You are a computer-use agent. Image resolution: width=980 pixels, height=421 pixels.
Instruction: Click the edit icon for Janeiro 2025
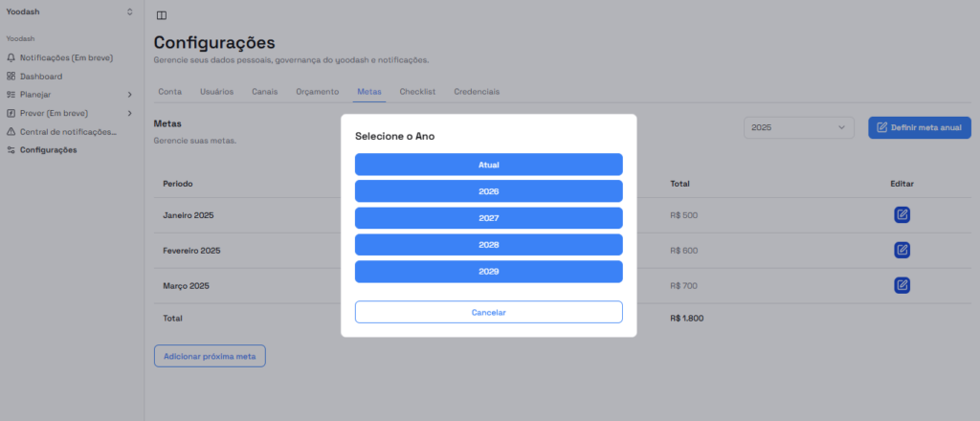coord(902,214)
